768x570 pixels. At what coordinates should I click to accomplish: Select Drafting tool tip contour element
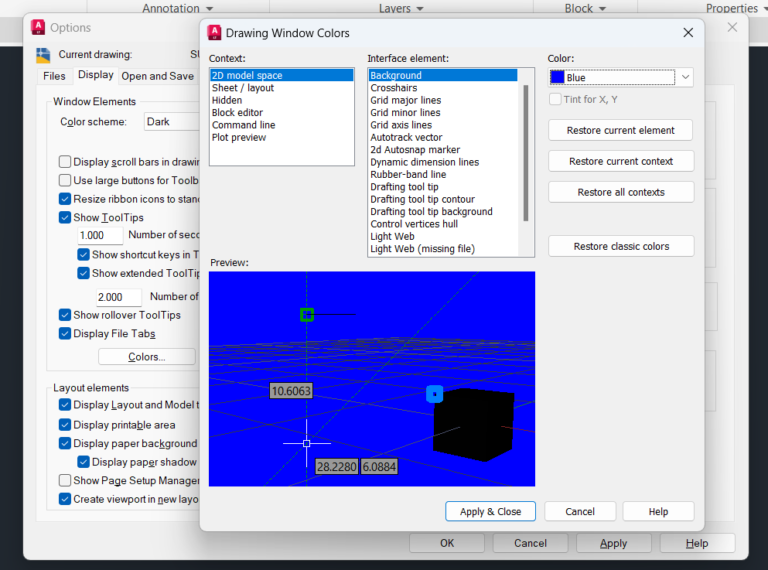click(443, 199)
